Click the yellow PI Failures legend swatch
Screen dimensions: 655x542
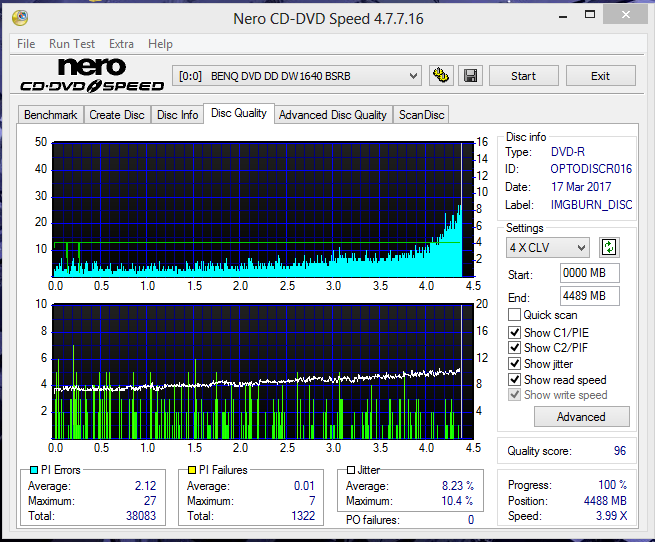(192, 470)
